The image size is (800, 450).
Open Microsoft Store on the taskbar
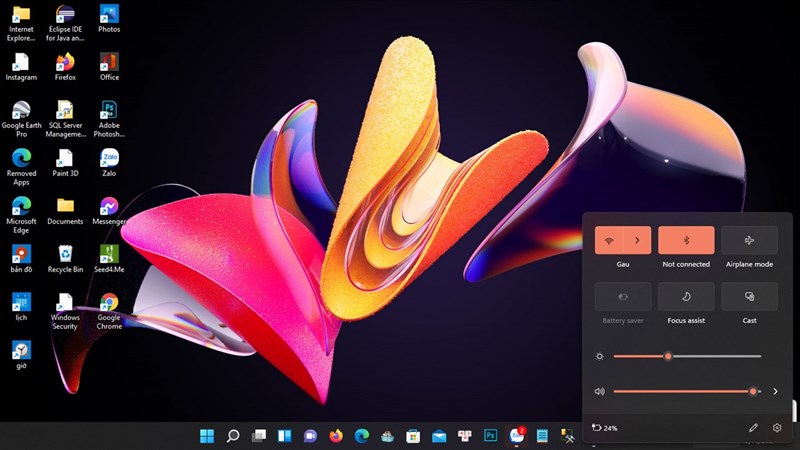413,436
